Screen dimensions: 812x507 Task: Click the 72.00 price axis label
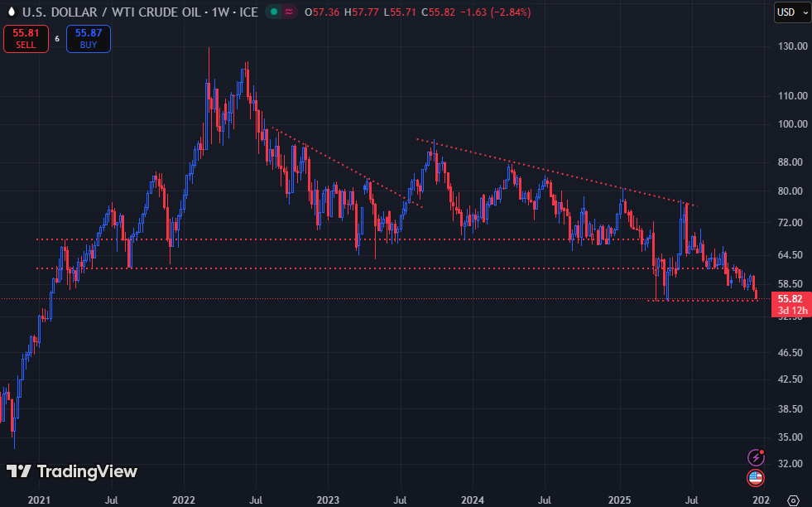pyautogui.click(x=790, y=223)
